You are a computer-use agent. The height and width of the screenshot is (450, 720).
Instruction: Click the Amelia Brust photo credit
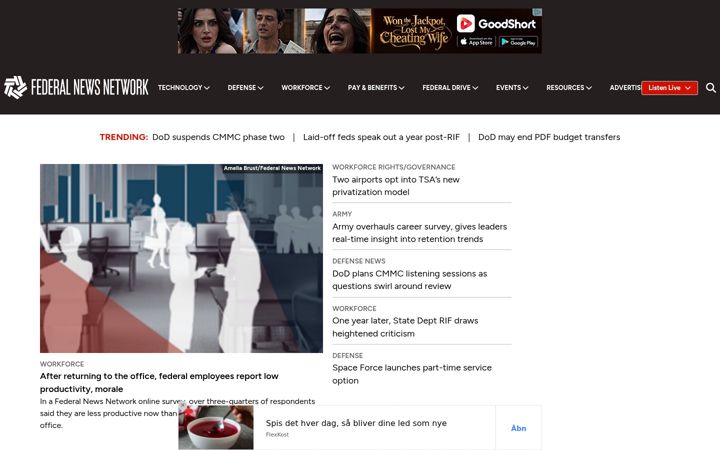coord(272,168)
